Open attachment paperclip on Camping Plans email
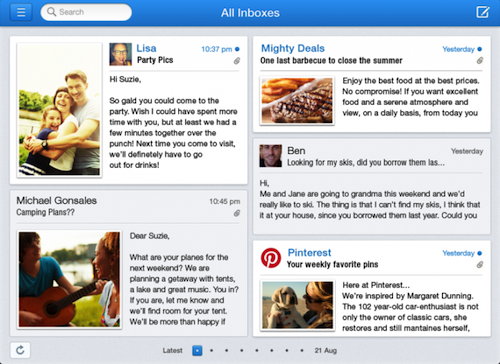 pos(237,213)
